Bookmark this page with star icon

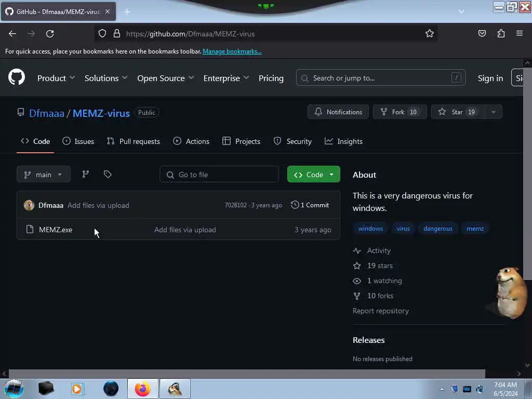click(430, 34)
